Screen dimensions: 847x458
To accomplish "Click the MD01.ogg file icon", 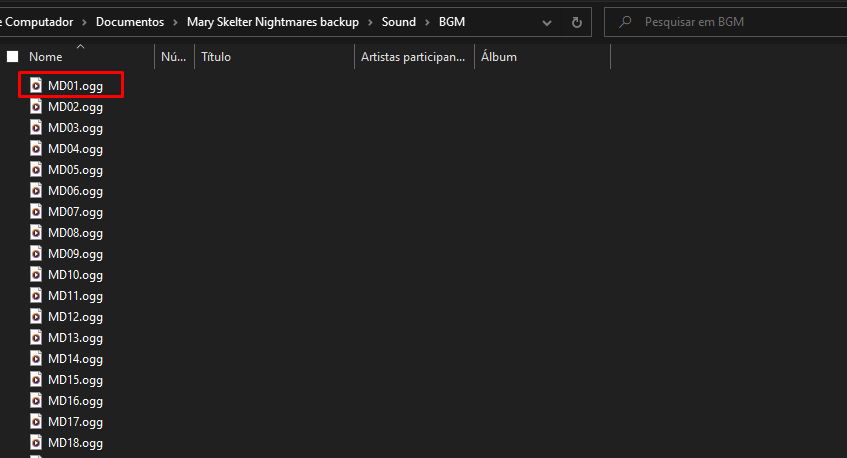I will (36, 86).
